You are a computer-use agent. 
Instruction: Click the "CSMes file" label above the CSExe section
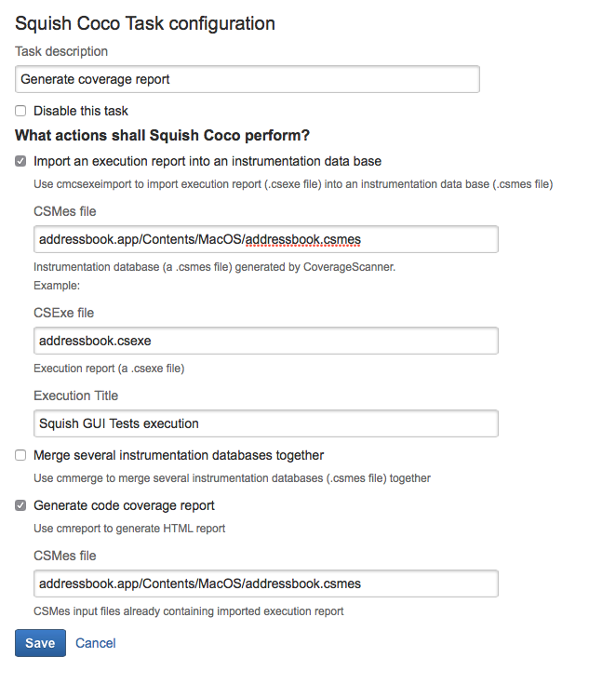click(x=64, y=211)
